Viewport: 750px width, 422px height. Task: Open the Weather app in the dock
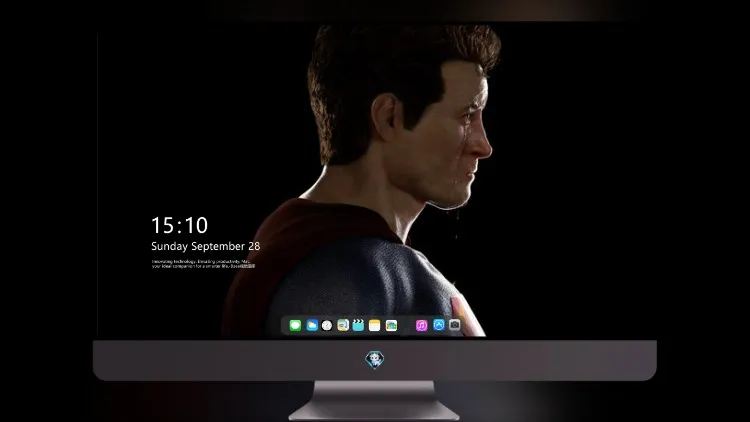[312, 325]
